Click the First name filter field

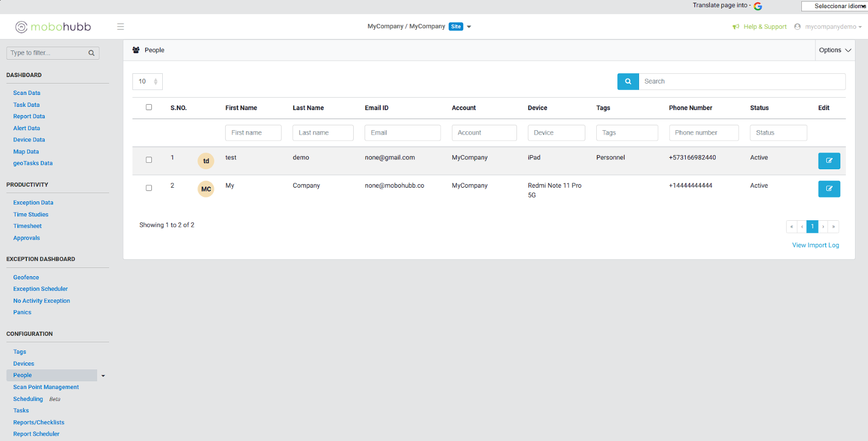point(253,133)
